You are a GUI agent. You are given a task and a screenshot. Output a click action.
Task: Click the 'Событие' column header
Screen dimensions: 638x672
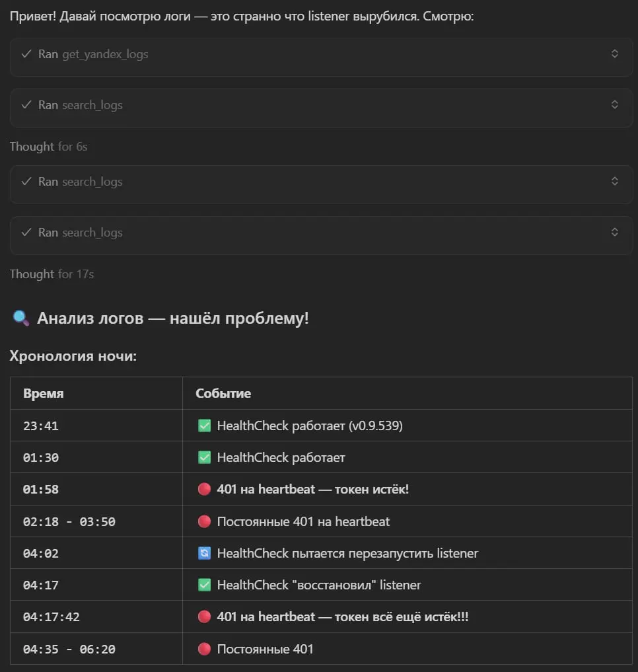click(x=223, y=393)
